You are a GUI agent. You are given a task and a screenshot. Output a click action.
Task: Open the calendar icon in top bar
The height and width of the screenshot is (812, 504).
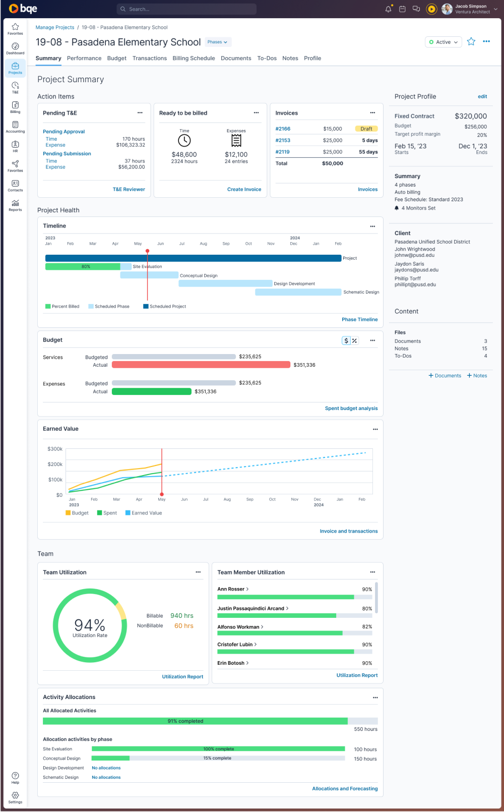click(x=402, y=9)
